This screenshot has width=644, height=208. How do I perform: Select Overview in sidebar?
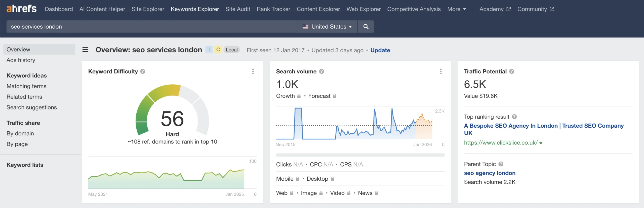point(39,49)
